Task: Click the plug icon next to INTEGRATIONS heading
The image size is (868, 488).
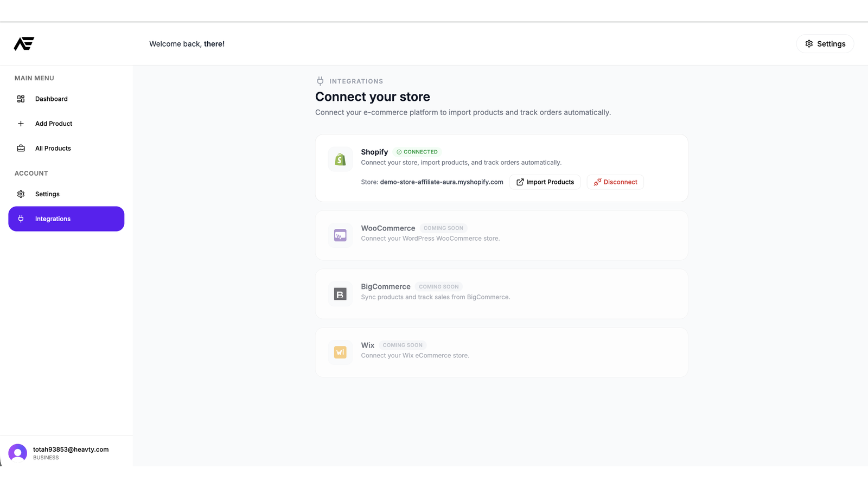Action: click(x=320, y=81)
